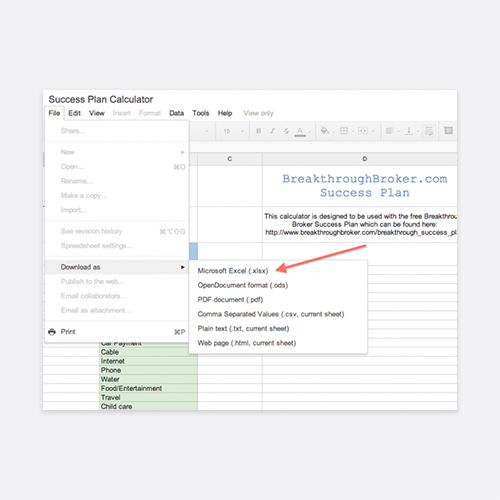Select column C header
Image resolution: width=500 pixels, height=500 pixels.
pyautogui.click(x=230, y=159)
